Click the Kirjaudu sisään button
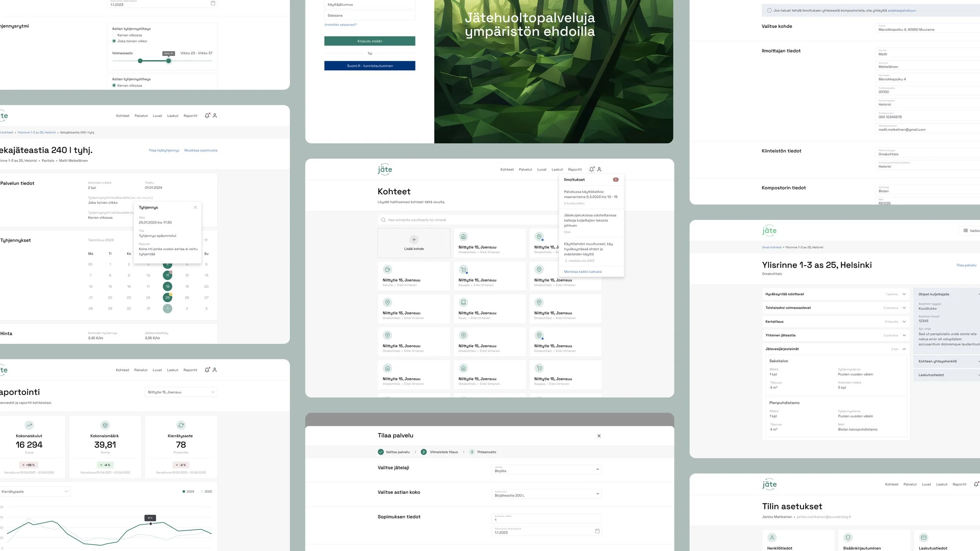 click(x=369, y=41)
